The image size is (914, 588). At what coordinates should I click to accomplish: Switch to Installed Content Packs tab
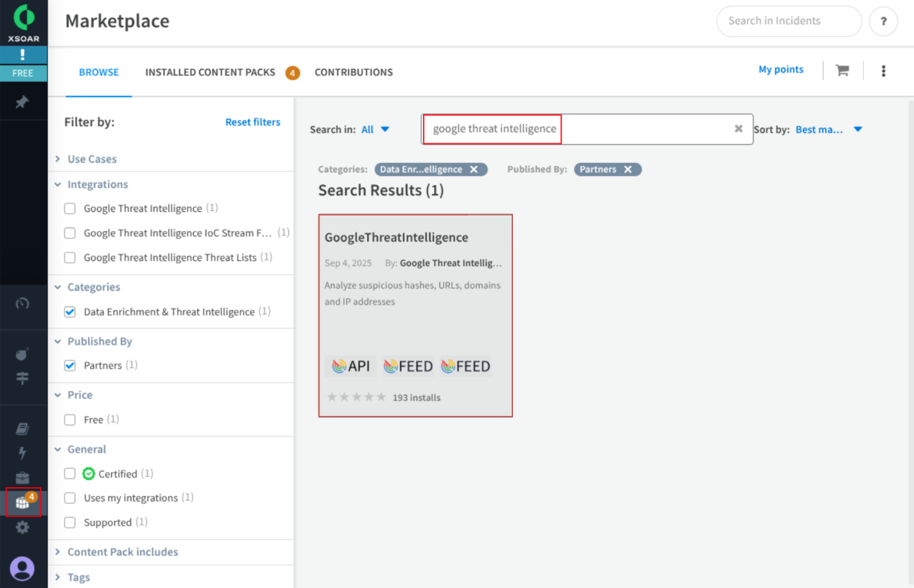(x=210, y=72)
